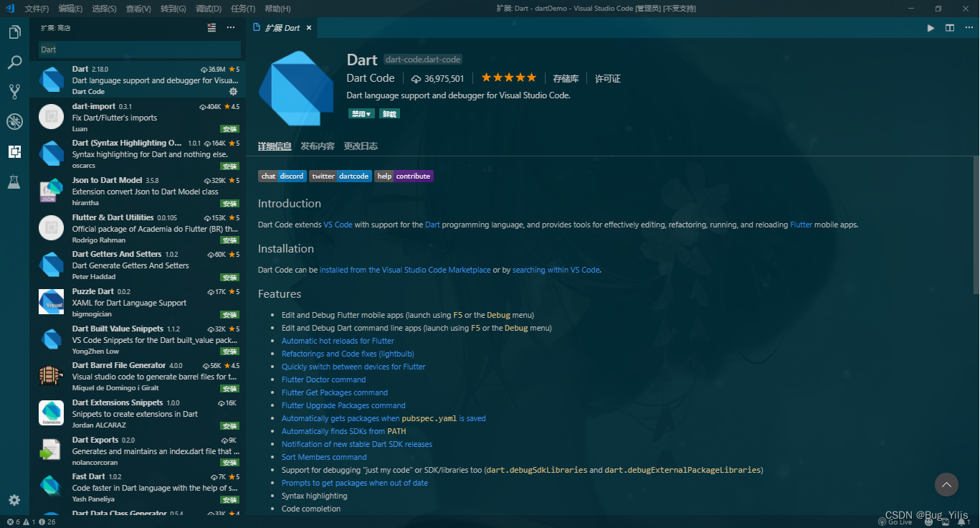The height and width of the screenshot is (528, 980).
Task: Switch to the 发布内容 contributions tab
Action: (x=318, y=146)
